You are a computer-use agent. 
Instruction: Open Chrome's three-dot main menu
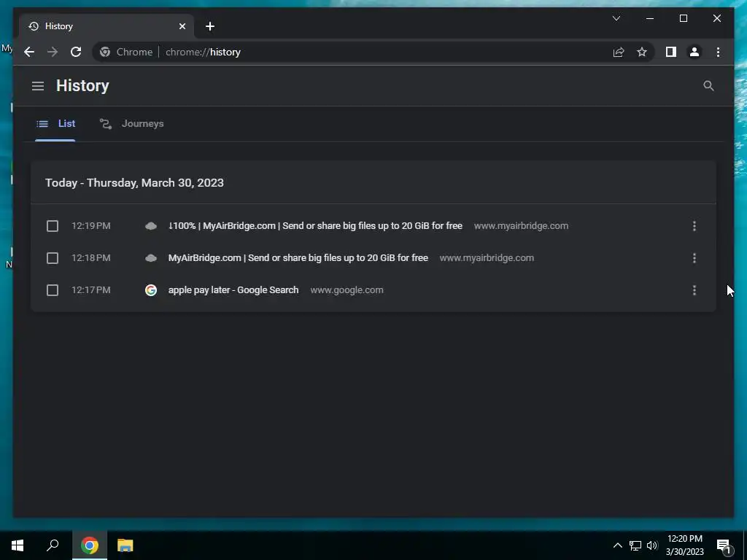718,52
